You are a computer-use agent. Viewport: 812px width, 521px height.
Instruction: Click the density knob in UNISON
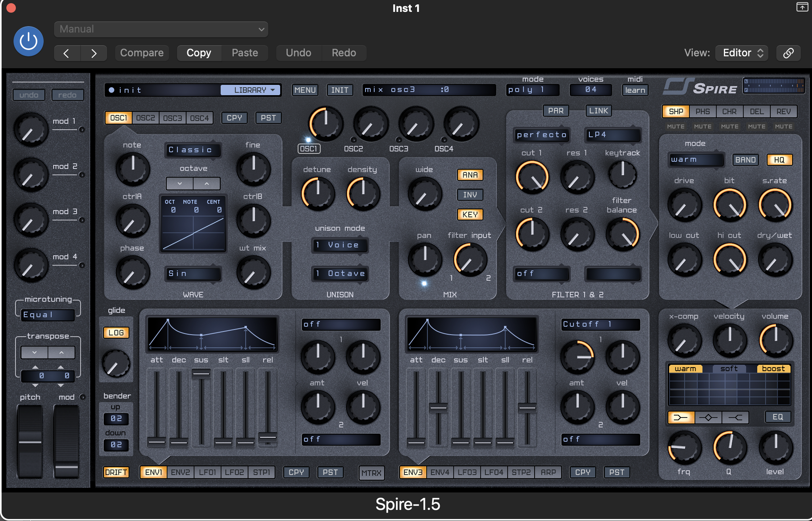pyautogui.click(x=363, y=193)
